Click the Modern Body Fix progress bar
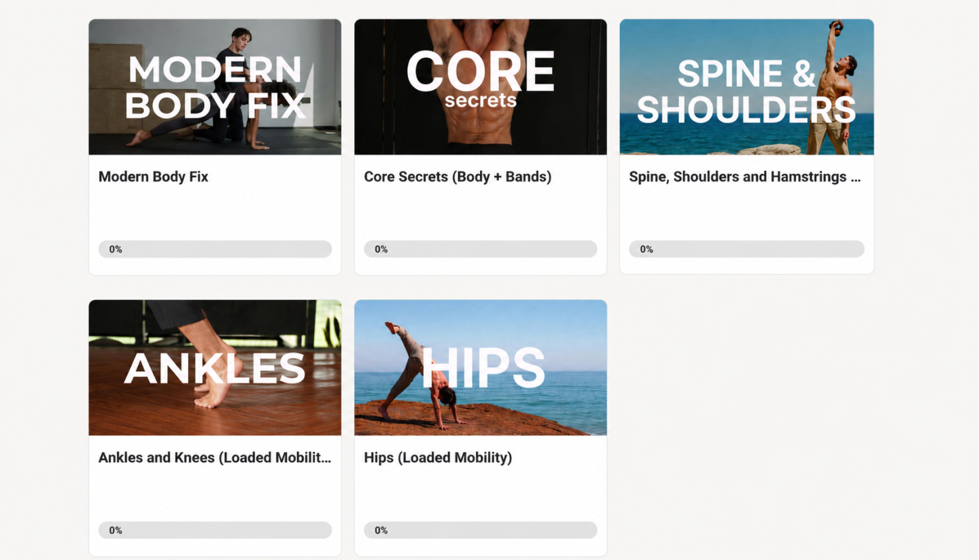Screen dimensions: 979x560 point(215,249)
